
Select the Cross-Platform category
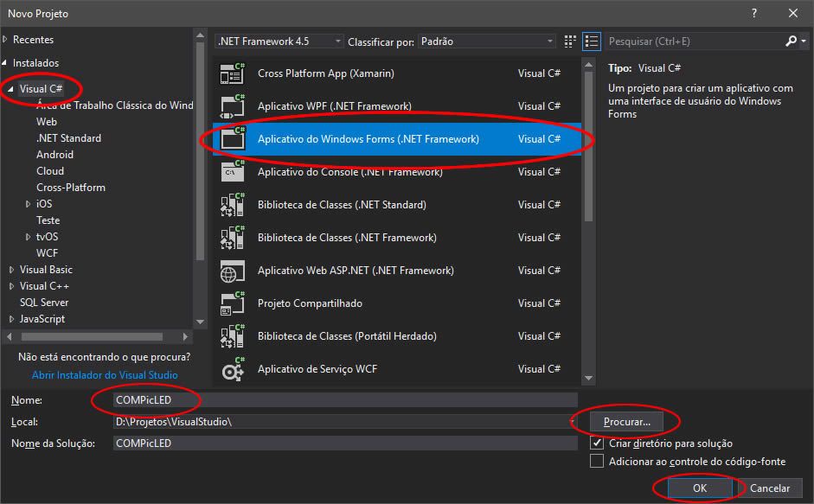pyautogui.click(x=71, y=188)
